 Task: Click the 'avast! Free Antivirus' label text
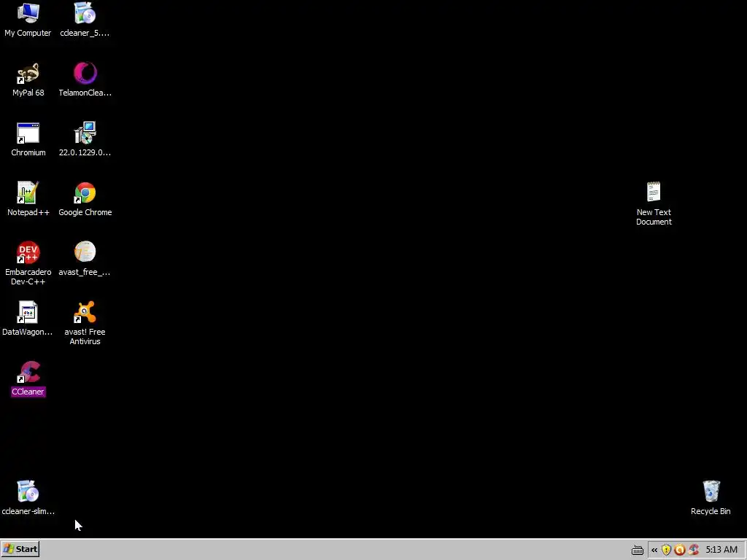pyautogui.click(x=85, y=337)
